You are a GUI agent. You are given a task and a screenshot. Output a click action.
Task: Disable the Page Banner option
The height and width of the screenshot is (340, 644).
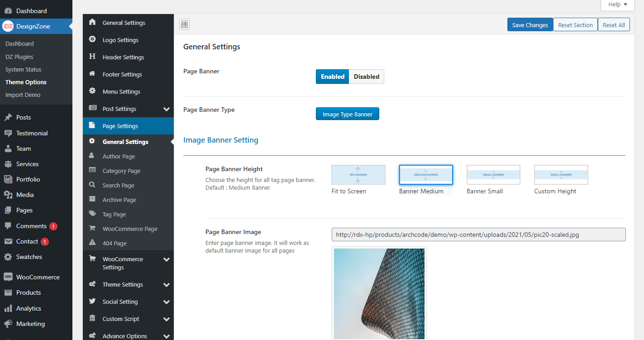click(x=366, y=77)
